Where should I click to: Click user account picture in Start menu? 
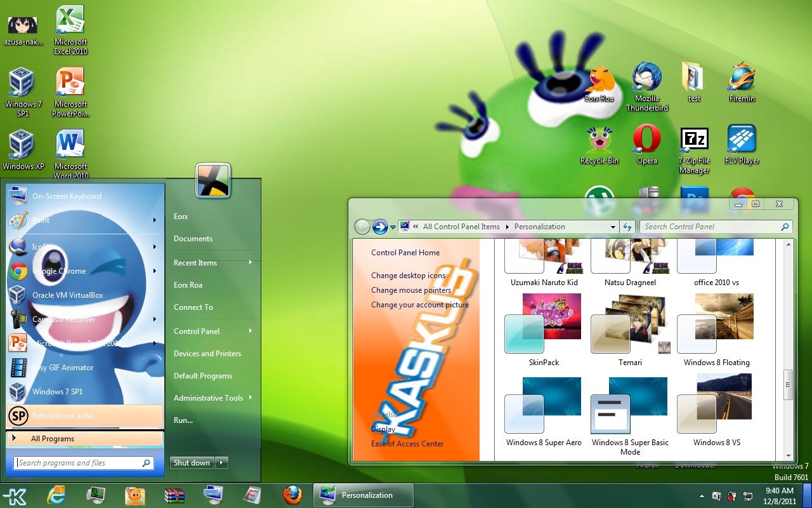point(213,180)
